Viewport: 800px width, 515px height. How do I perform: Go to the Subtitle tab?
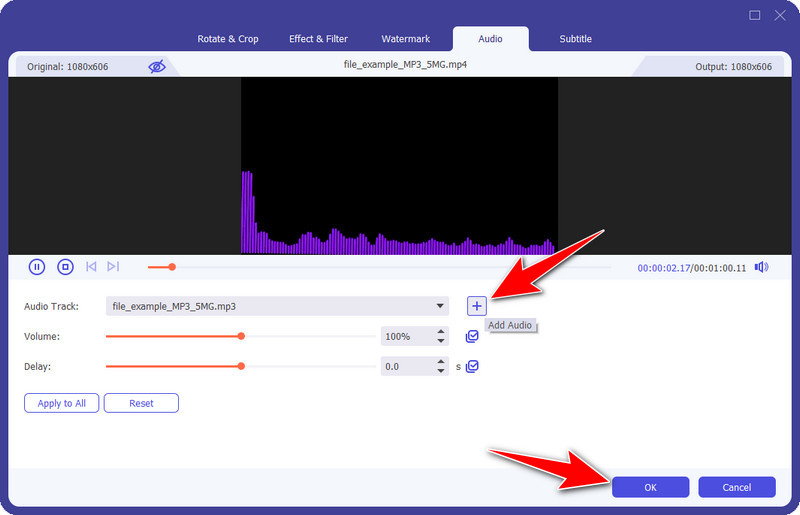coord(575,39)
